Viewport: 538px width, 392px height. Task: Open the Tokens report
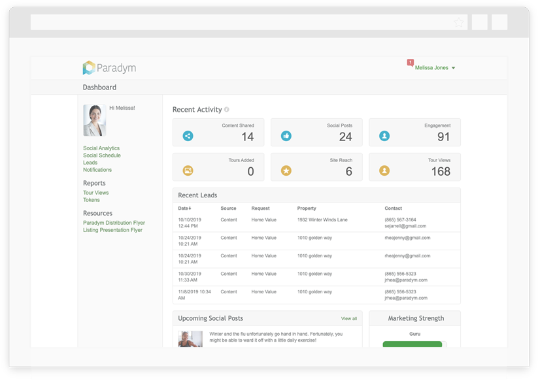[92, 200]
